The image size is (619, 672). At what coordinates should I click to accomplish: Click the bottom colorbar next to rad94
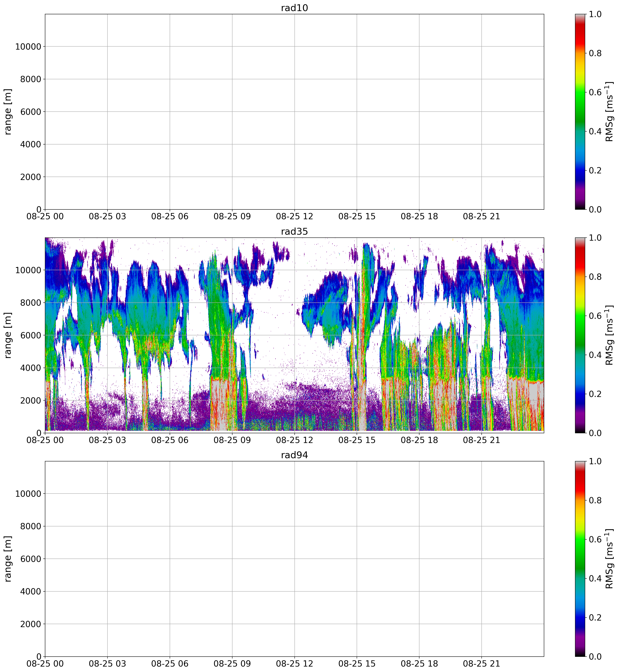click(580, 559)
